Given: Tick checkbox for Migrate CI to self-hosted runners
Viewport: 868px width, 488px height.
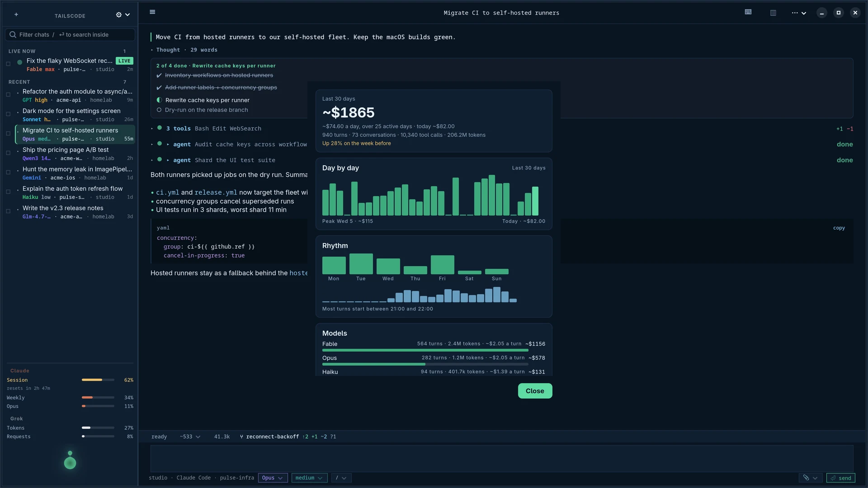Looking at the screenshot, I should [8, 133].
